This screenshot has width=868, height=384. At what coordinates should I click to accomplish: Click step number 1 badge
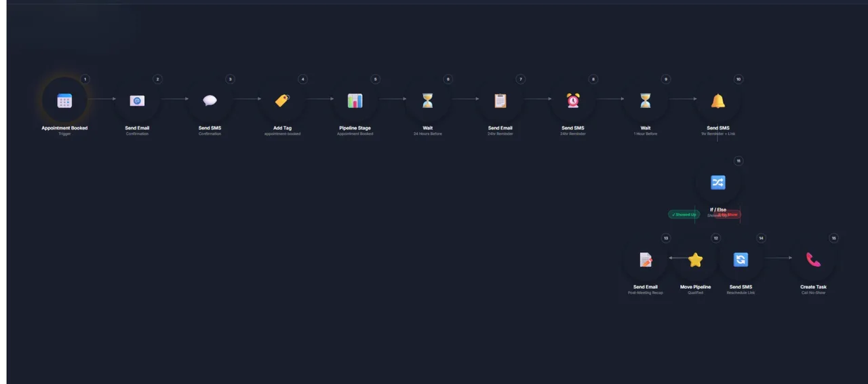click(x=85, y=79)
